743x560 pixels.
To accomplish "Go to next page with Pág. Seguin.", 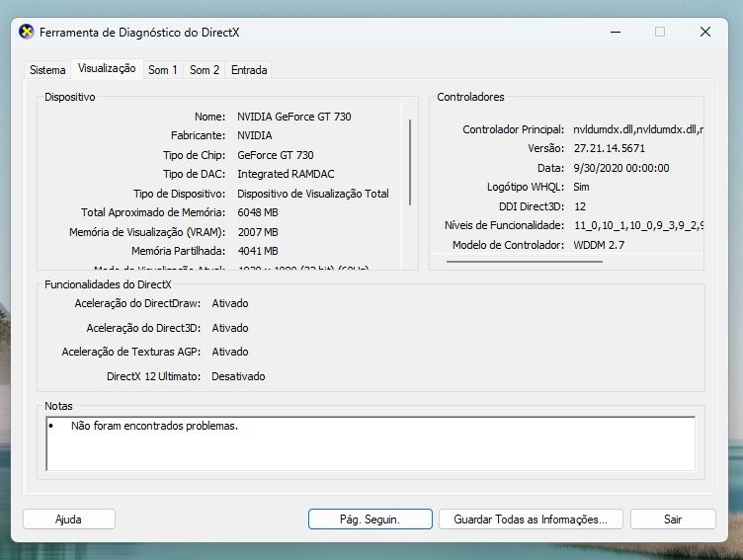I will [371, 520].
